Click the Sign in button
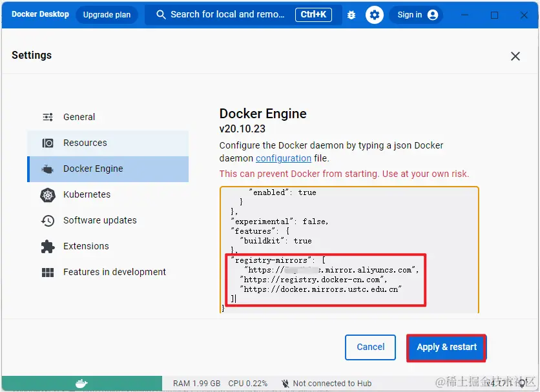The image size is (540, 392). (416, 15)
